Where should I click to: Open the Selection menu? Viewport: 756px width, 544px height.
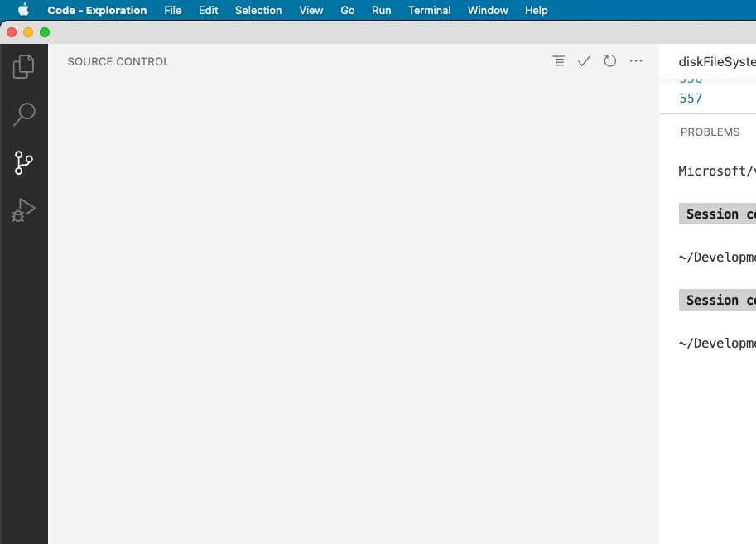(258, 10)
